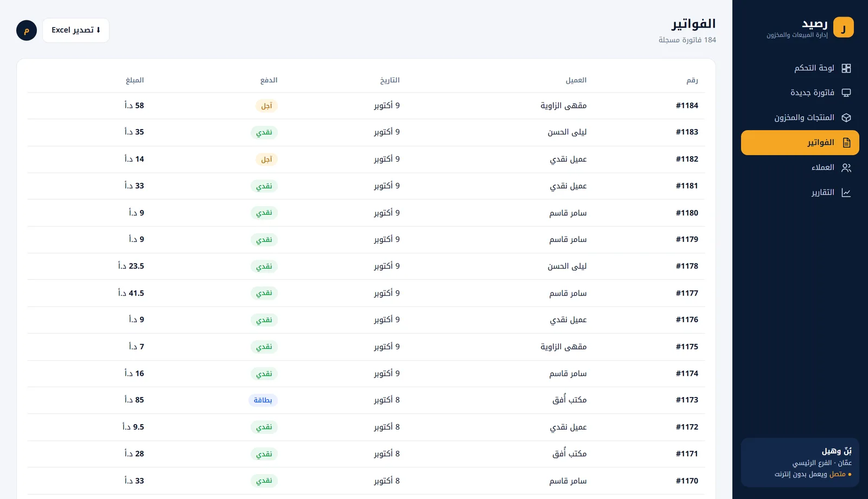Viewport: 868px width, 499px height.
Task: Select the الفواتير menu item
Action: tap(800, 143)
